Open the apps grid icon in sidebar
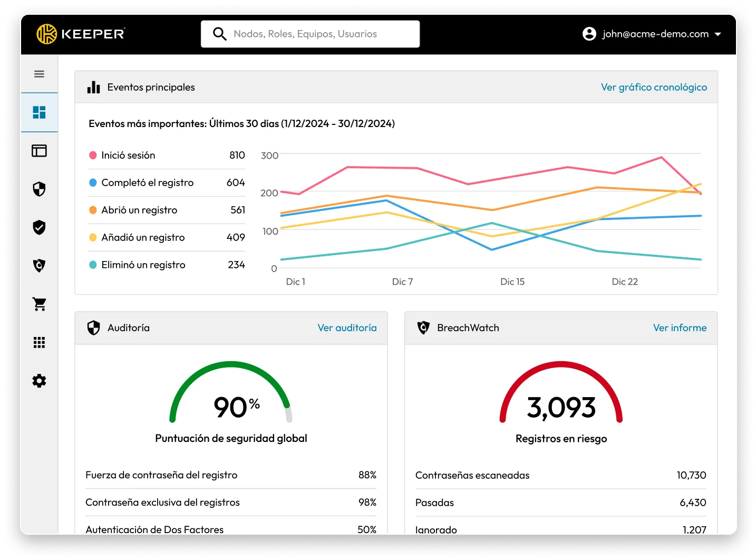 (39, 342)
